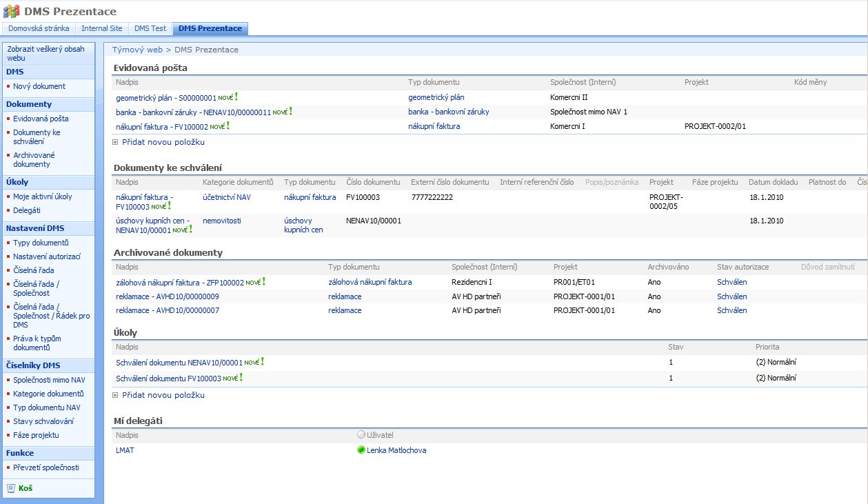Open Nastavení autorizací in the sidebar
This screenshot has width=868, height=504.
pyautogui.click(x=48, y=256)
